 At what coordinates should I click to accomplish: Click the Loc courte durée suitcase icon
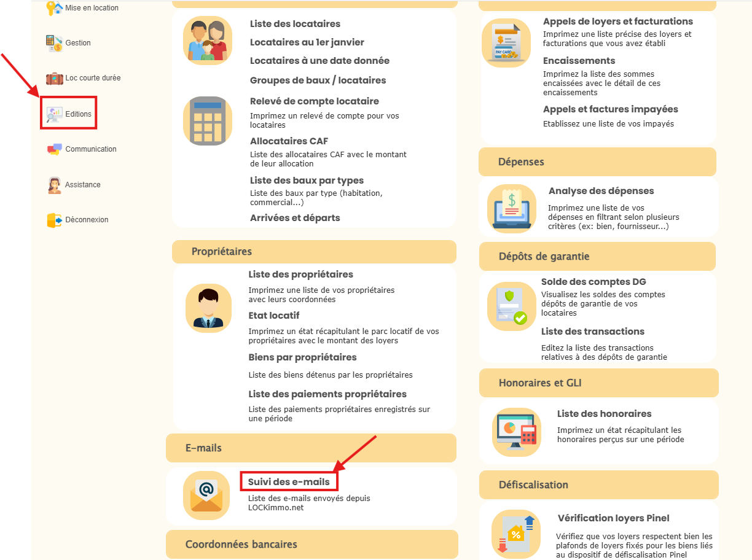pyautogui.click(x=55, y=79)
